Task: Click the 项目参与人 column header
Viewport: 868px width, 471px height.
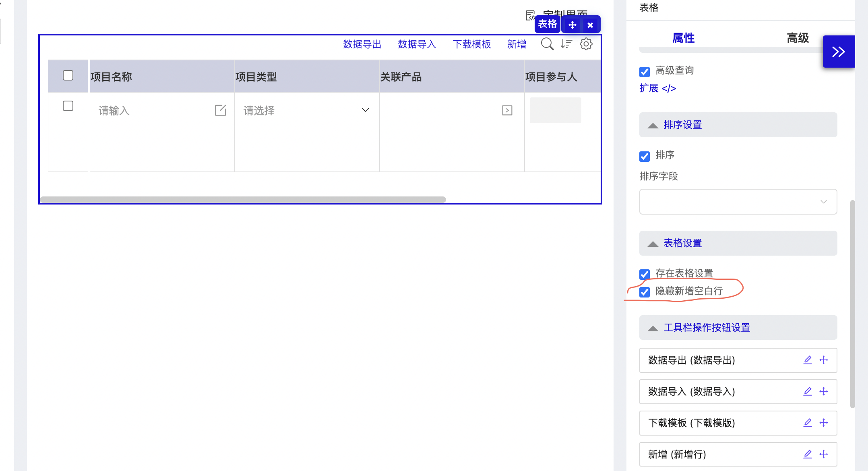Action: [563, 76]
